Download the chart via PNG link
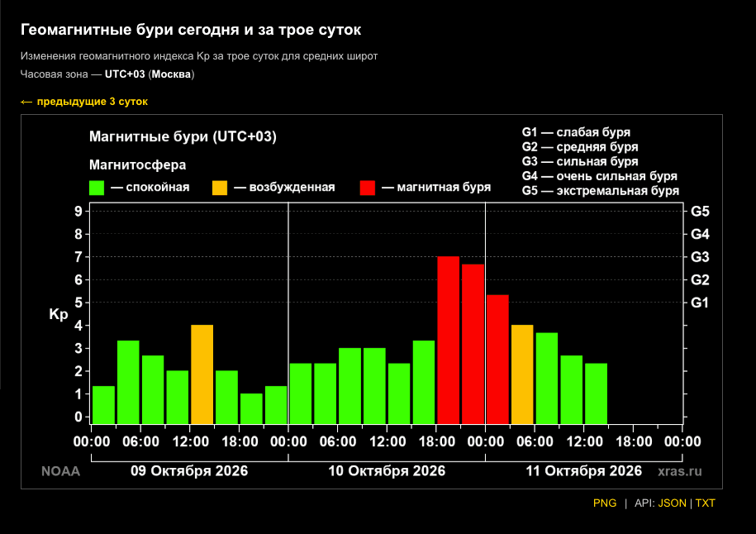The height and width of the screenshot is (534, 756). (x=605, y=503)
